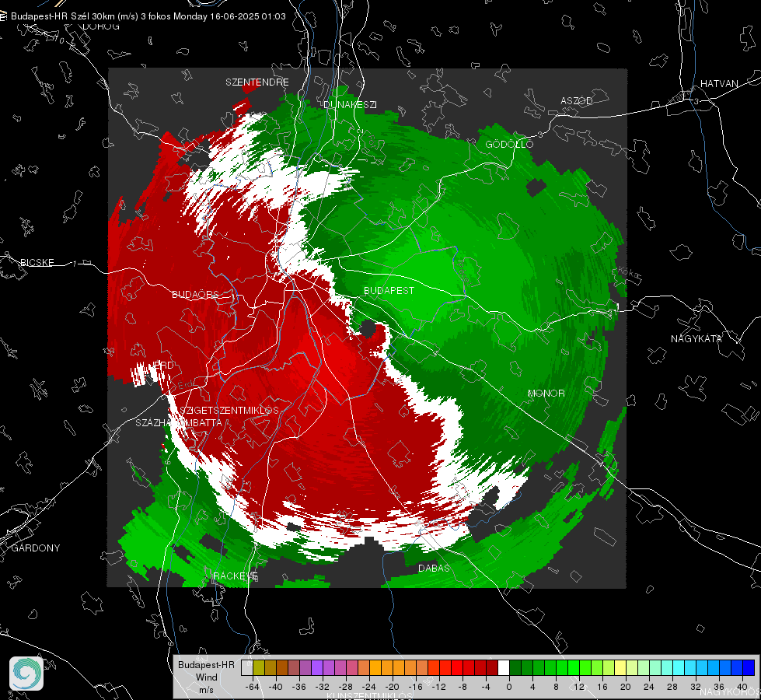The height and width of the screenshot is (700, 761).
Task: Click the radar title with date 16-06-2025 01:03
Action: [x=148, y=16]
